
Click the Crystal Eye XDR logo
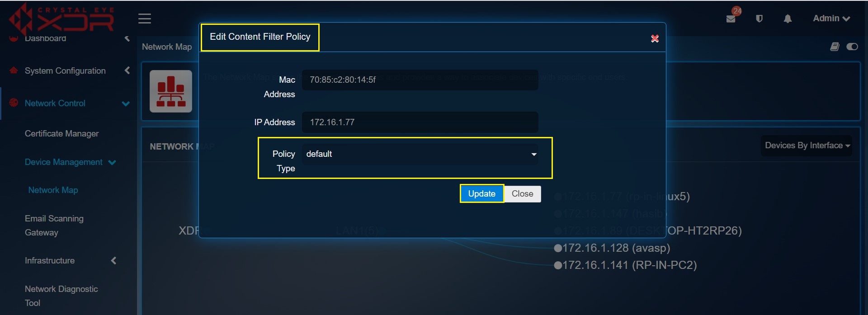coord(61,19)
